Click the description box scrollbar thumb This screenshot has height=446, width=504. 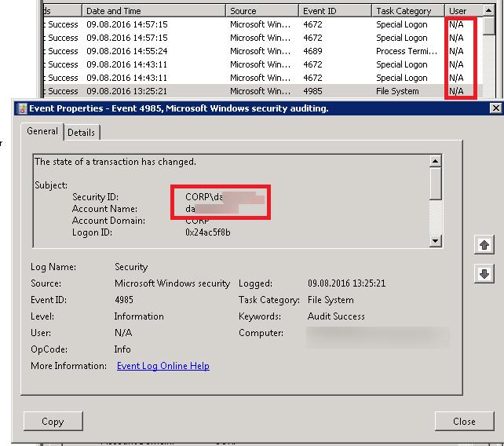pos(436,184)
